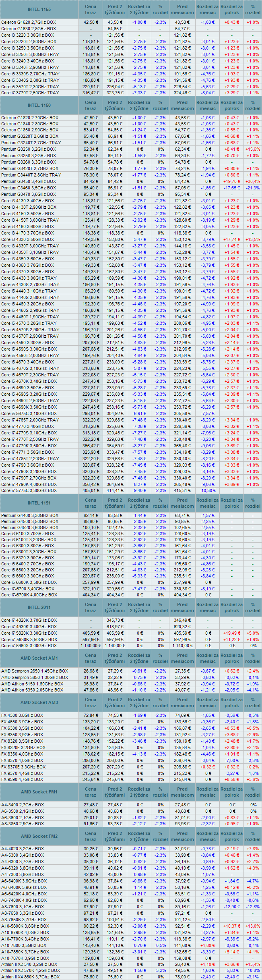Image resolution: width=262 pixels, height=980 pixels.
Task: Select the FX 4300 3.8GHz BOX row name
Action: click(x=22, y=715)
